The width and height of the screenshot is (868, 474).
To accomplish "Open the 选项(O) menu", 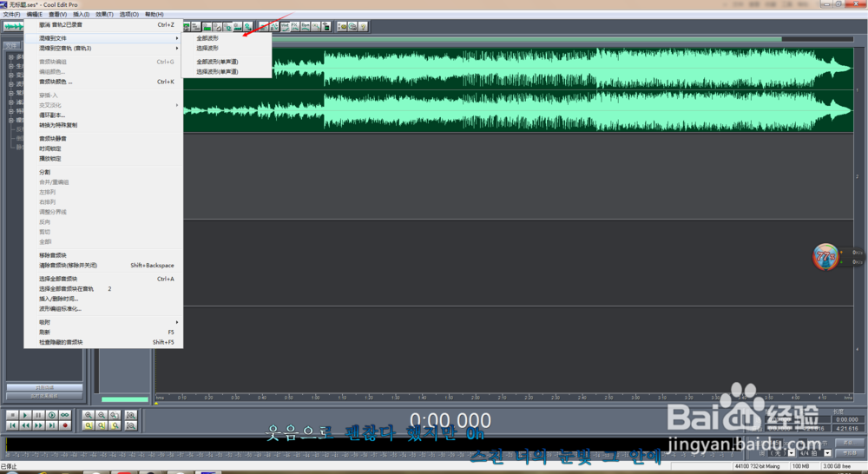I will (129, 15).
